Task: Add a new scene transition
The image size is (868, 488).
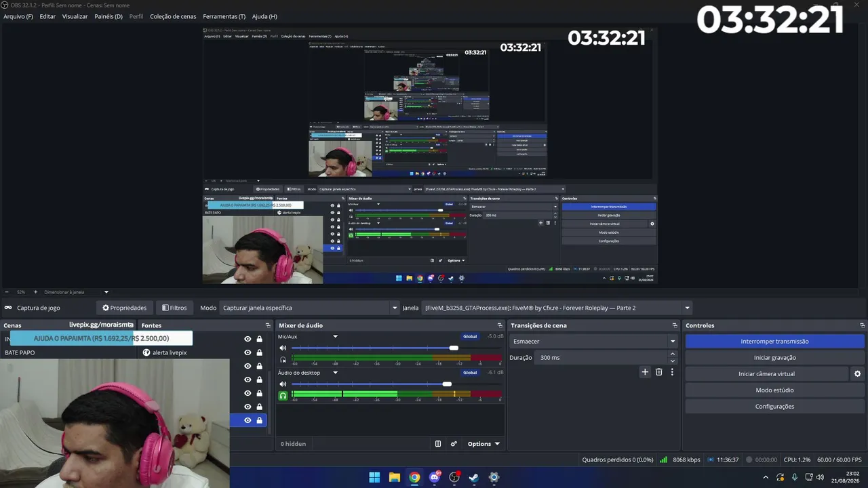Action: coord(645,372)
